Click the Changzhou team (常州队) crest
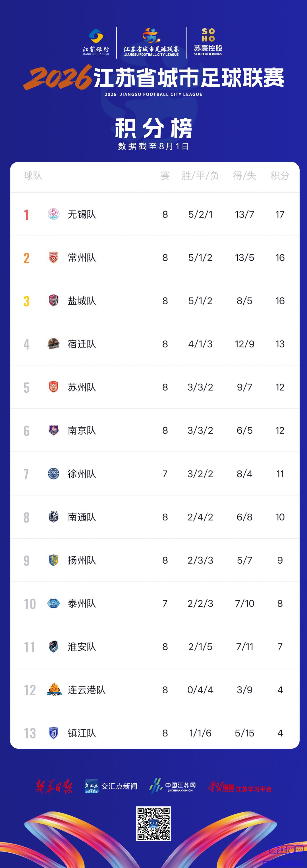 [54, 258]
